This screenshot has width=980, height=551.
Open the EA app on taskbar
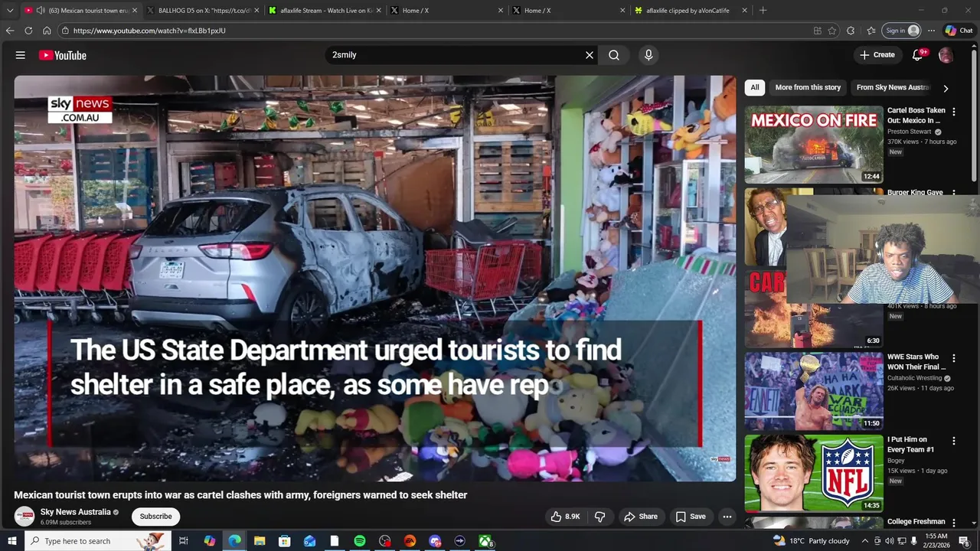click(x=410, y=541)
